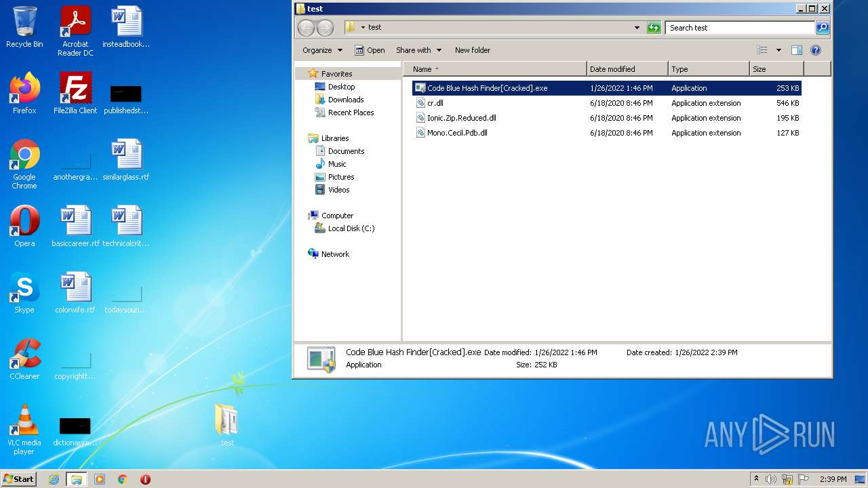Viewport: 868px width, 488px height.
Task: Open the Share with dropdown
Action: click(418, 50)
